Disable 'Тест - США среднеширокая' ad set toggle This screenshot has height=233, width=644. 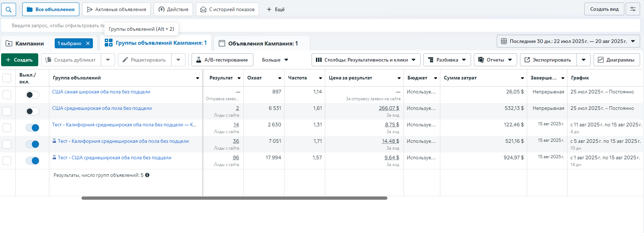pos(33,161)
